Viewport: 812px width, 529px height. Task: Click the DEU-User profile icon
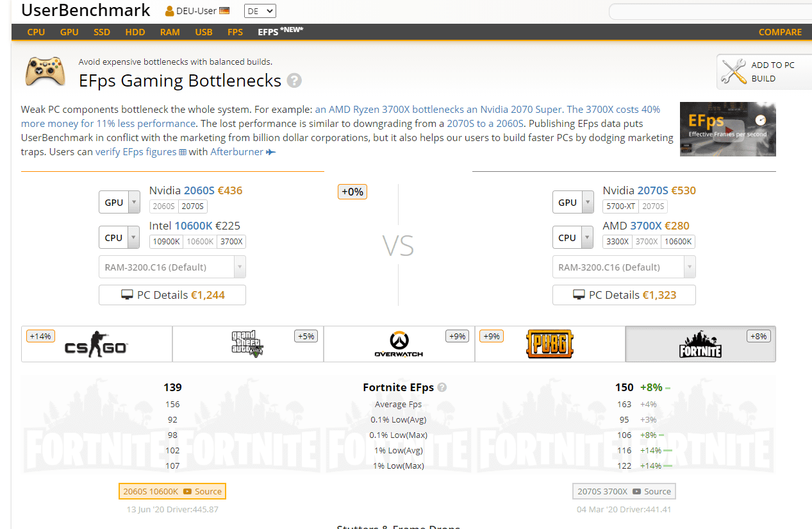[170, 11]
